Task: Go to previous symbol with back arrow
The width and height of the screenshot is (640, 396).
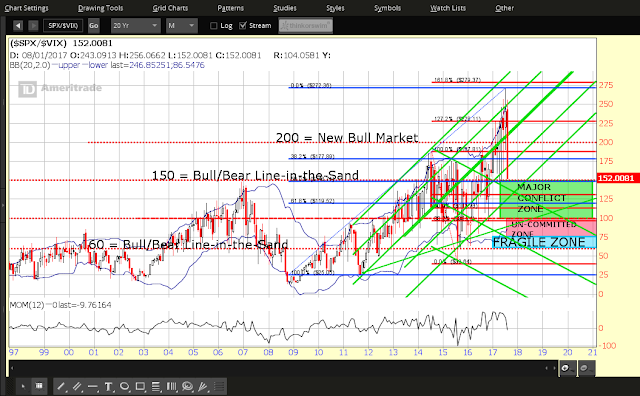Action: pos(18,26)
